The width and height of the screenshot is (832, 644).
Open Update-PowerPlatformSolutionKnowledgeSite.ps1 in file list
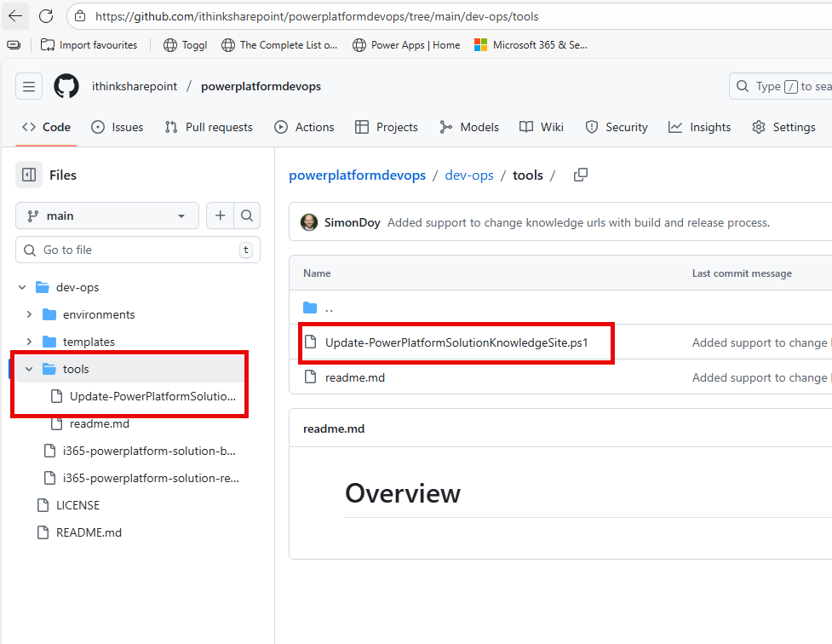[x=456, y=342]
